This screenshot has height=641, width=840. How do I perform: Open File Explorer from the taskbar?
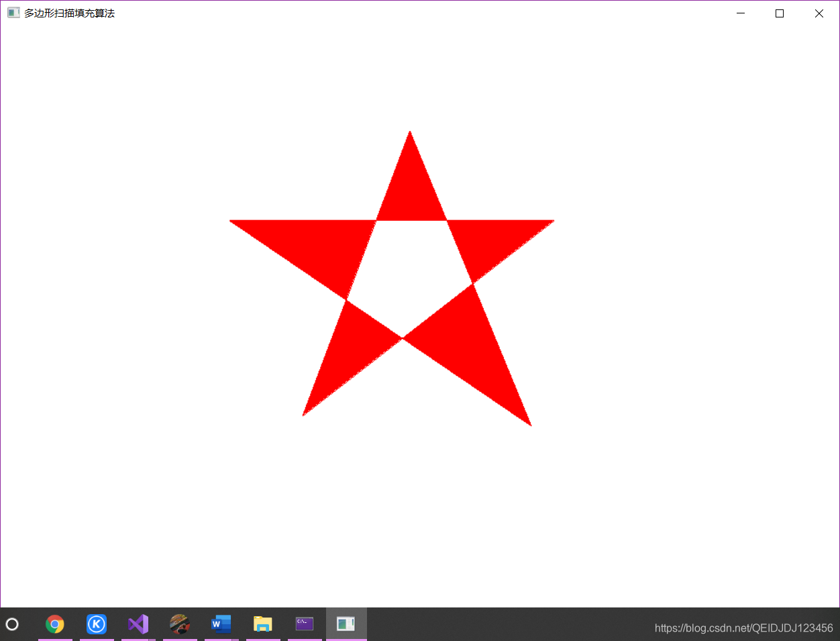pyautogui.click(x=263, y=624)
